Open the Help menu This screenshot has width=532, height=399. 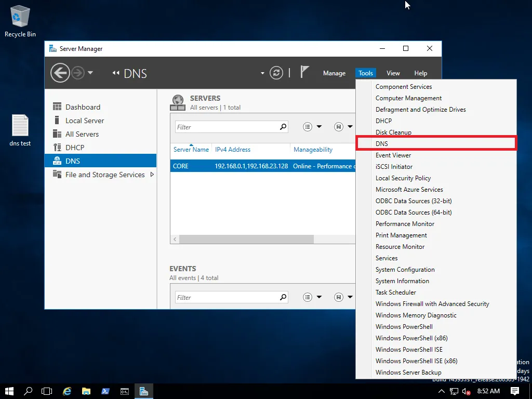coord(421,73)
